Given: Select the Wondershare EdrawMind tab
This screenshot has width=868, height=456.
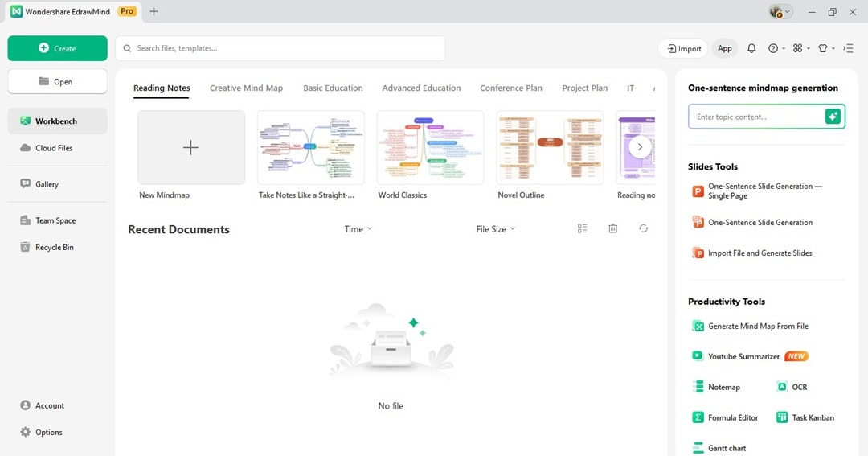Looking at the screenshot, I should pyautogui.click(x=74, y=11).
